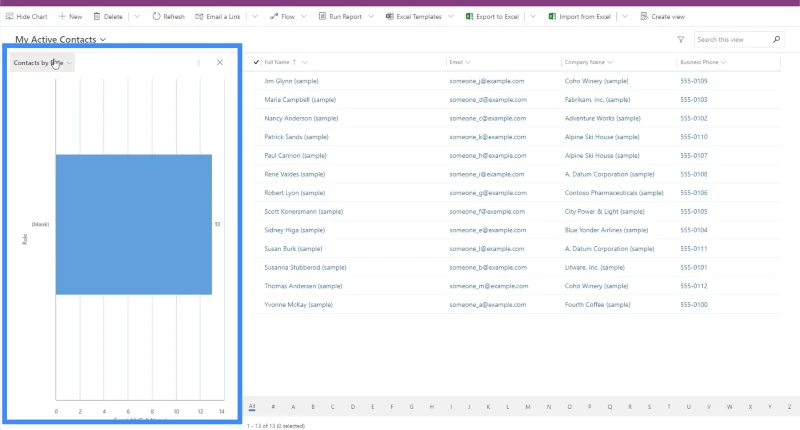The height and width of the screenshot is (430, 800).
Task: Filter contacts by letter S
Action: coord(649,407)
